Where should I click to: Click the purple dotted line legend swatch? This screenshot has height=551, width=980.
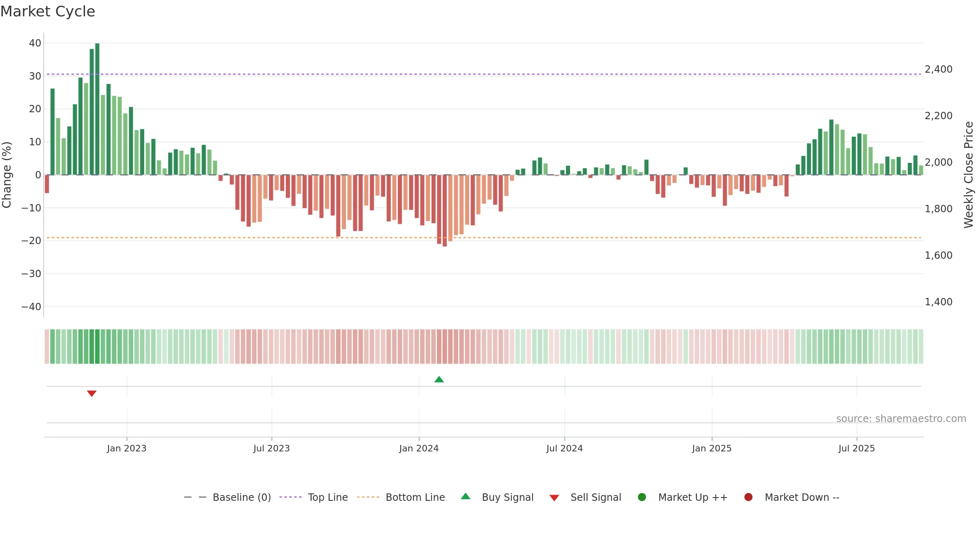click(x=290, y=497)
